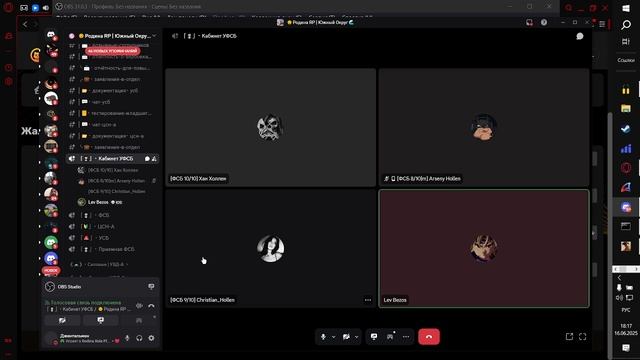Screen dimensions: 640x360
Task: Jump to new unread servers pill
Action: point(51,270)
